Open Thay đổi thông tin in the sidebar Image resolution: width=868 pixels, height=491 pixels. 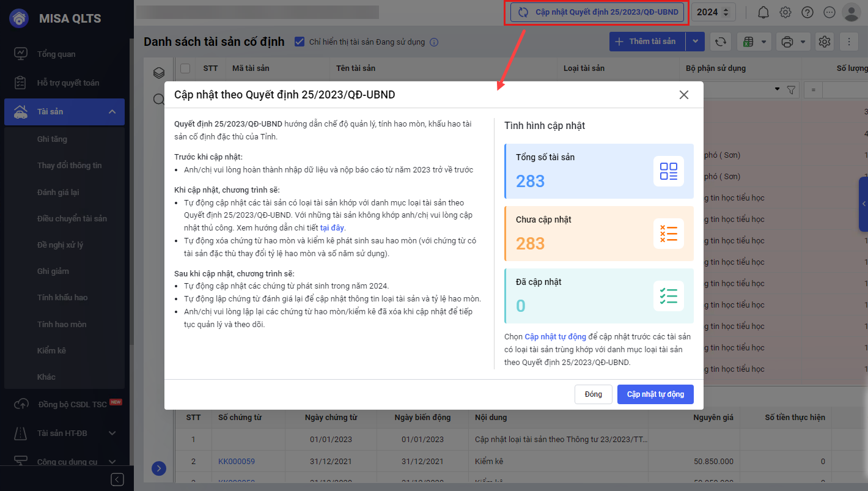click(x=69, y=165)
